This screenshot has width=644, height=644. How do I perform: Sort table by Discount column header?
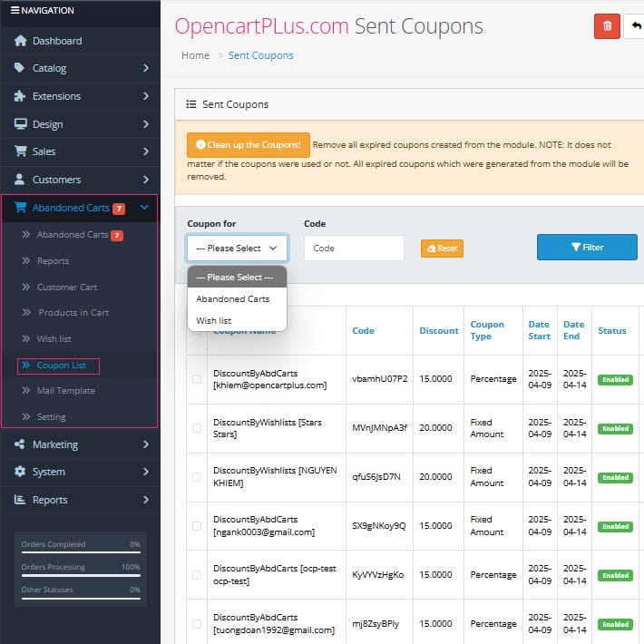coord(439,331)
